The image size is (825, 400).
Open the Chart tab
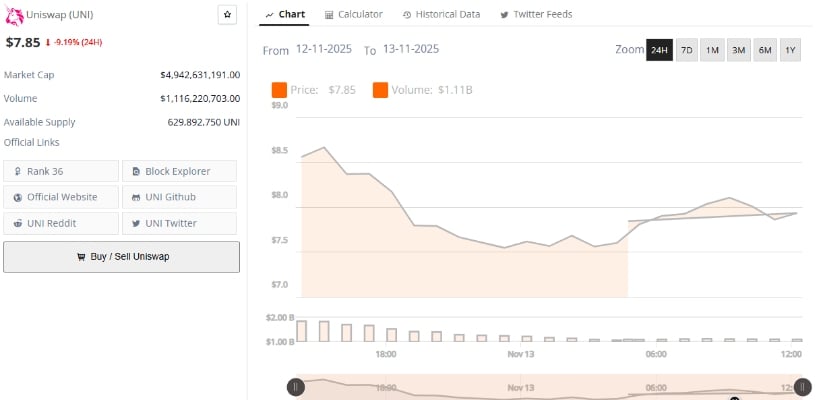[x=286, y=14]
